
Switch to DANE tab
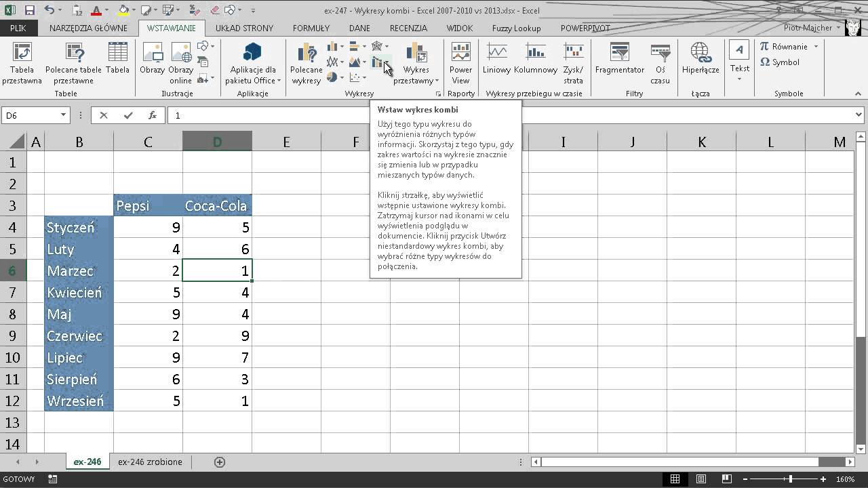[x=359, y=28]
